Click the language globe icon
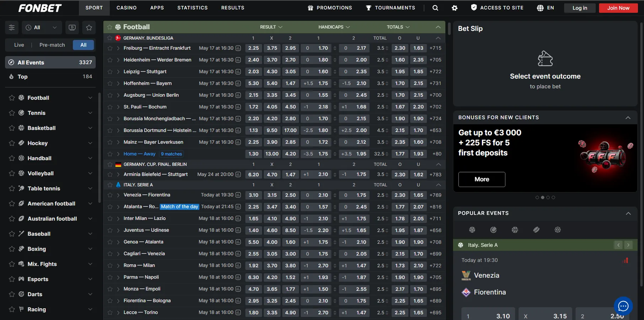 tap(540, 8)
